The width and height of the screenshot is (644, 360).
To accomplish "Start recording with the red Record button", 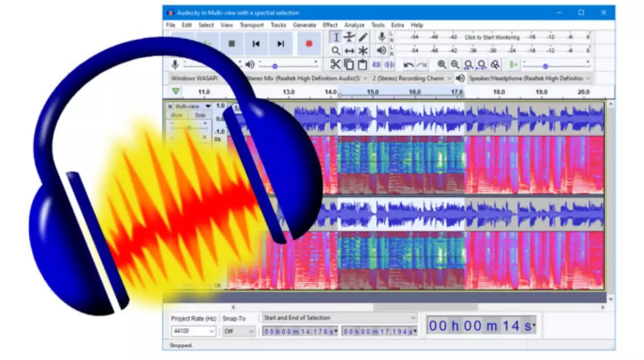I will click(x=309, y=44).
